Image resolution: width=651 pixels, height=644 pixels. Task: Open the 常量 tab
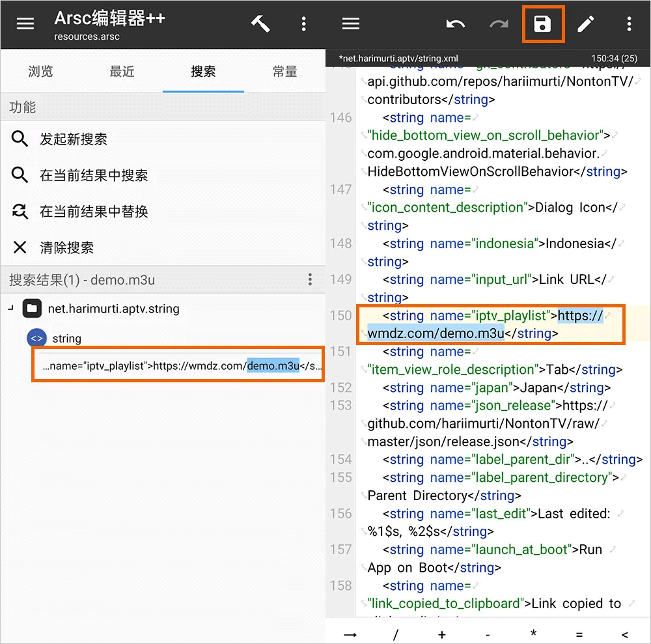(284, 72)
